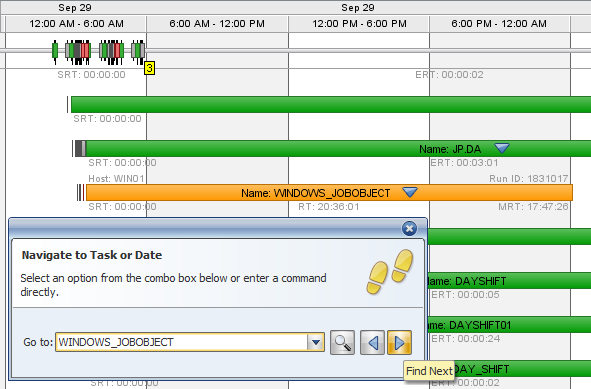Image resolution: width=591 pixels, height=389 pixels.
Task: Close the Navigate to Task or Date dialog
Action: (x=409, y=228)
